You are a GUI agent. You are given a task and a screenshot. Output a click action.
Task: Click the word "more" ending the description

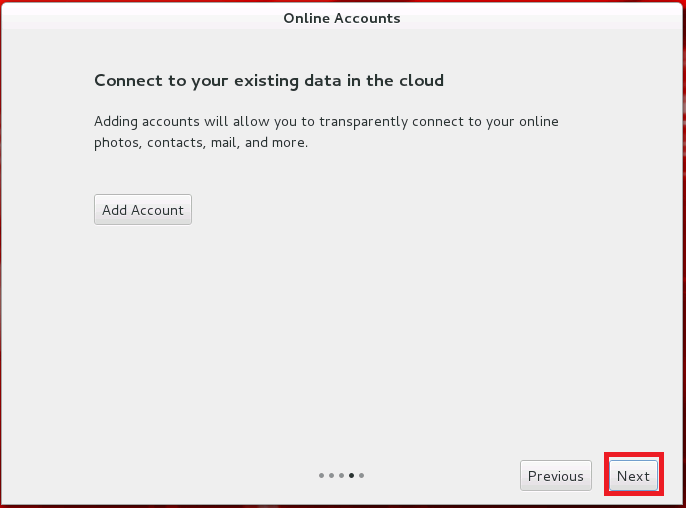[290, 143]
